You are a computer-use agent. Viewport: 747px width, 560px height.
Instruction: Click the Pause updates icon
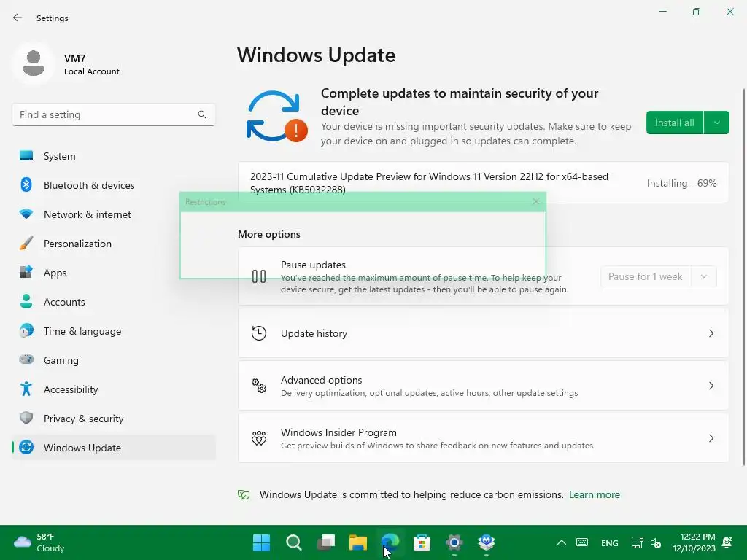point(259,276)
